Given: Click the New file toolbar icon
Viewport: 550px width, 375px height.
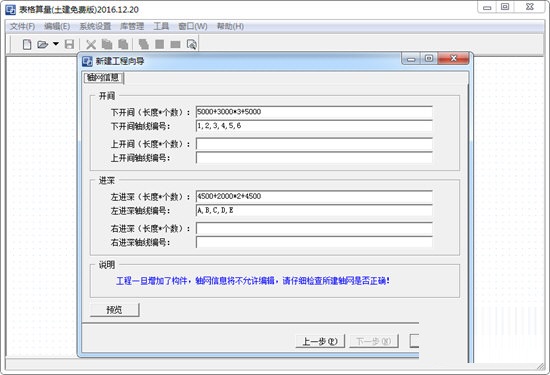Looking at the screenshot, I should tap(27, 45).
